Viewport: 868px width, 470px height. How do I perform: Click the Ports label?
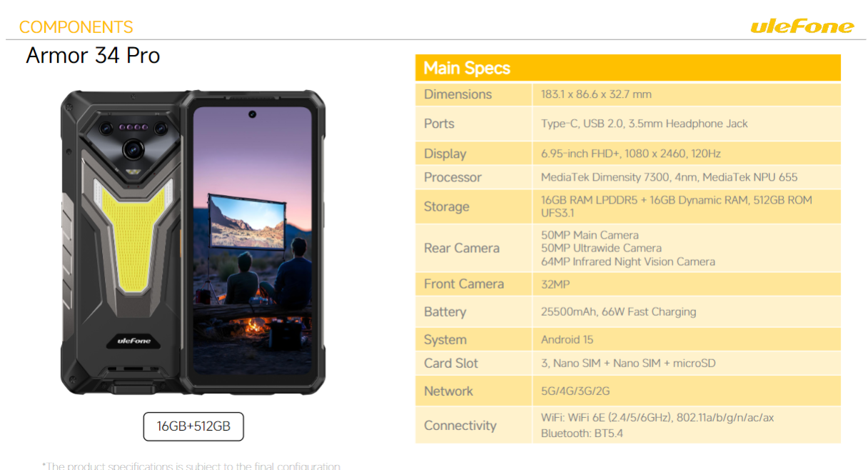coord(439,124)
